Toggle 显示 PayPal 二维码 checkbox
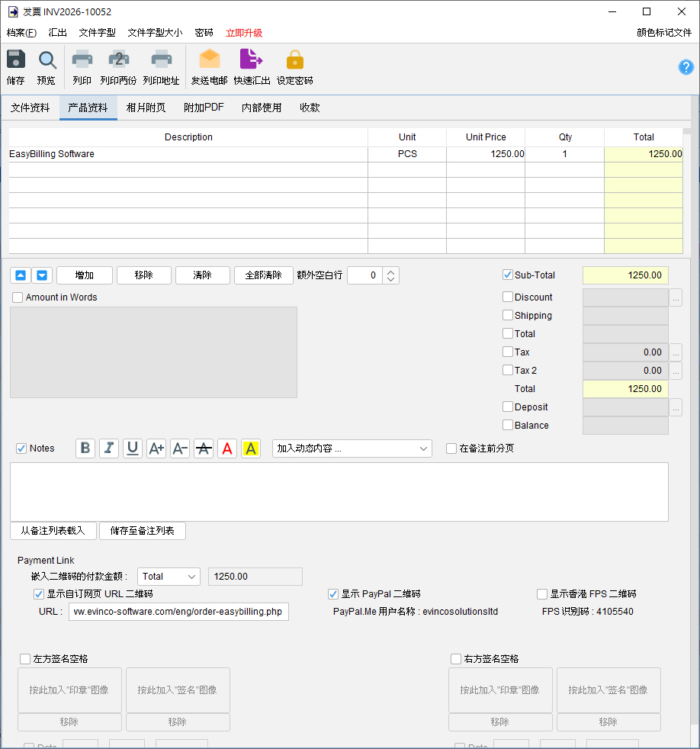 pyautogui.click(x=333, y=593)
